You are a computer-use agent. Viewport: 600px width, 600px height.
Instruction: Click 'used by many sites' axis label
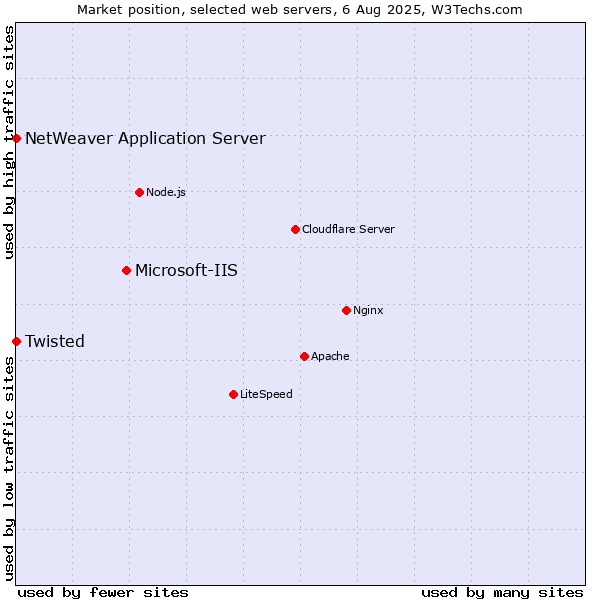click(502, 593)
